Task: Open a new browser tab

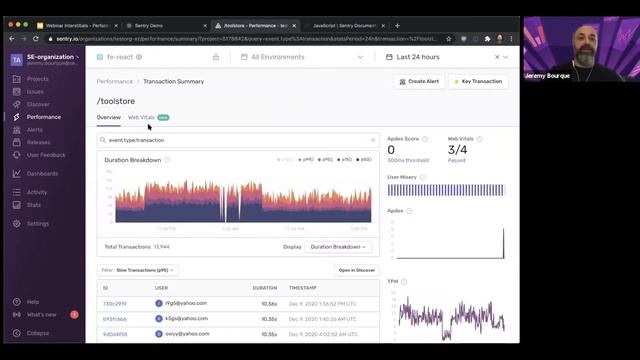Action: click(x=397, y=26)
